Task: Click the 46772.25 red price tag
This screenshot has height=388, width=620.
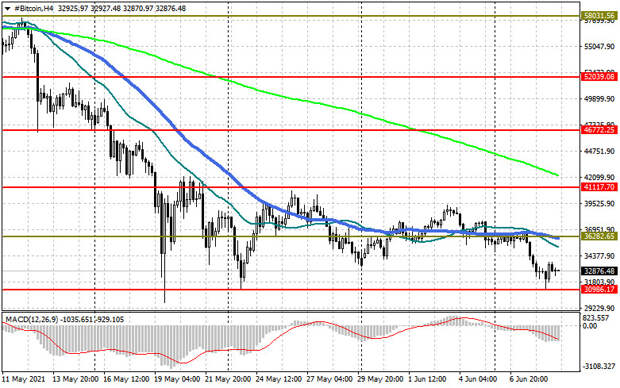Action: point(600,130)
